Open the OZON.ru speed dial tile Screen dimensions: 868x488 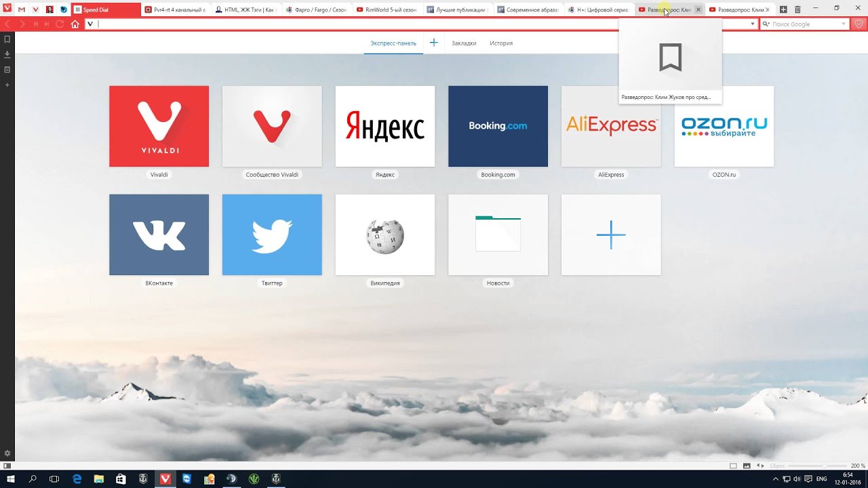[x=724, y=126]
